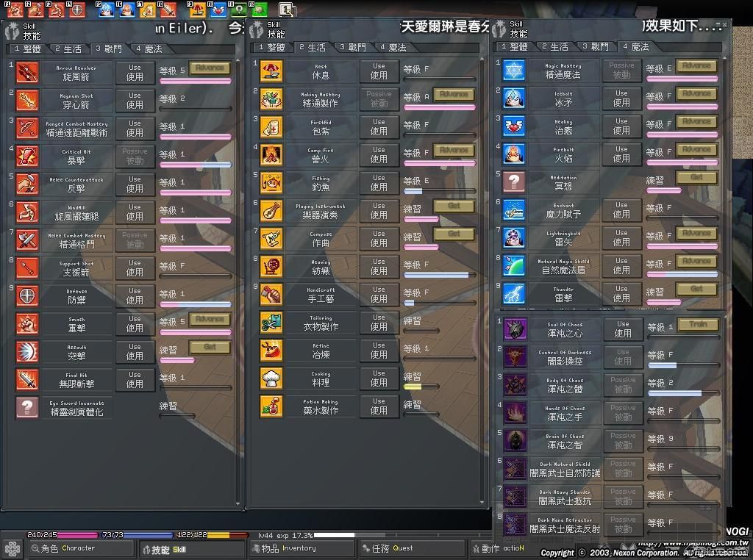Click the Enchant skill icon

coord(514,210)
